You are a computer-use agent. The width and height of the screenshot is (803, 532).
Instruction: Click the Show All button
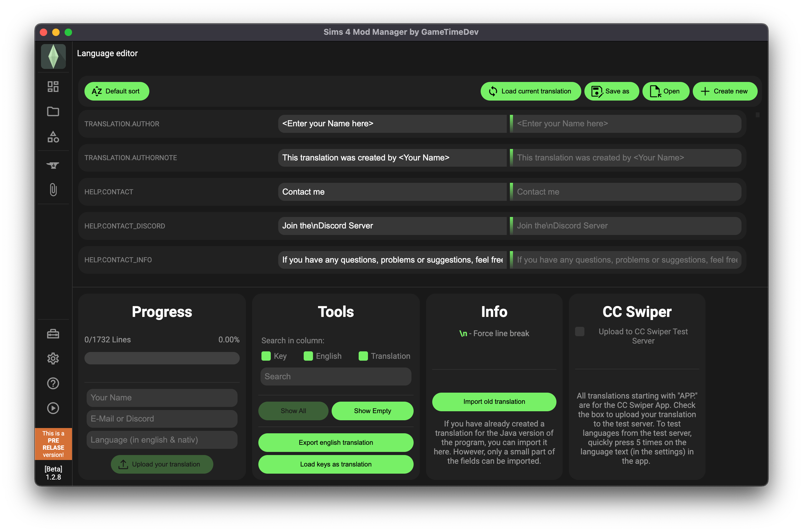tap(293, 411)
